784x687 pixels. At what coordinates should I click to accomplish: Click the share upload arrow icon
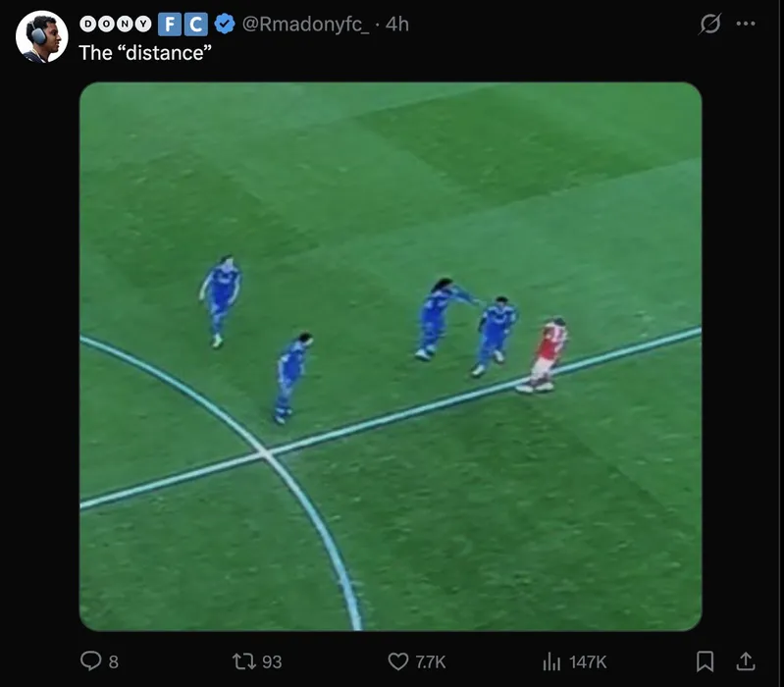(745, 661)
